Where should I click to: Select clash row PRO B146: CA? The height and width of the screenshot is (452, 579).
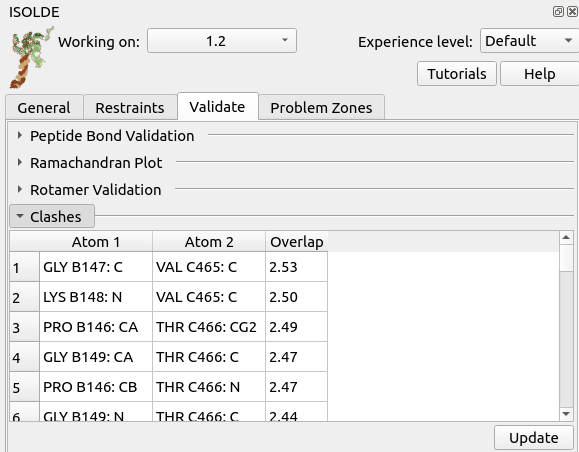169,327
